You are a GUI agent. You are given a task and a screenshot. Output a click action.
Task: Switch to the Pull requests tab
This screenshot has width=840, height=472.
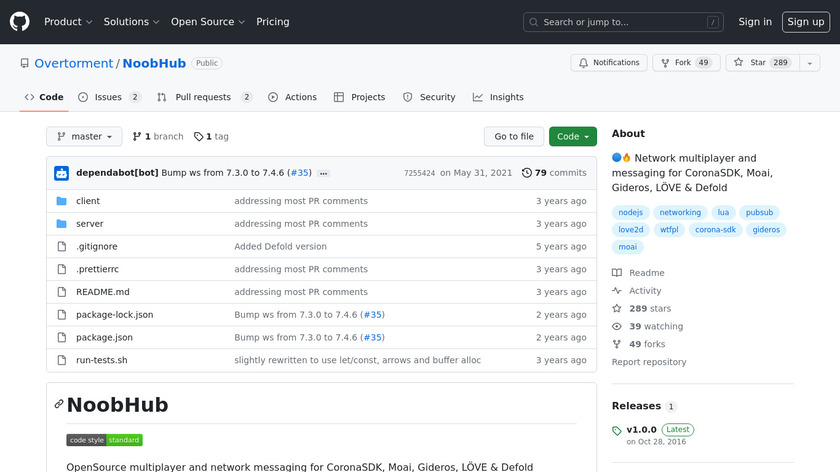tap(202, 97)
